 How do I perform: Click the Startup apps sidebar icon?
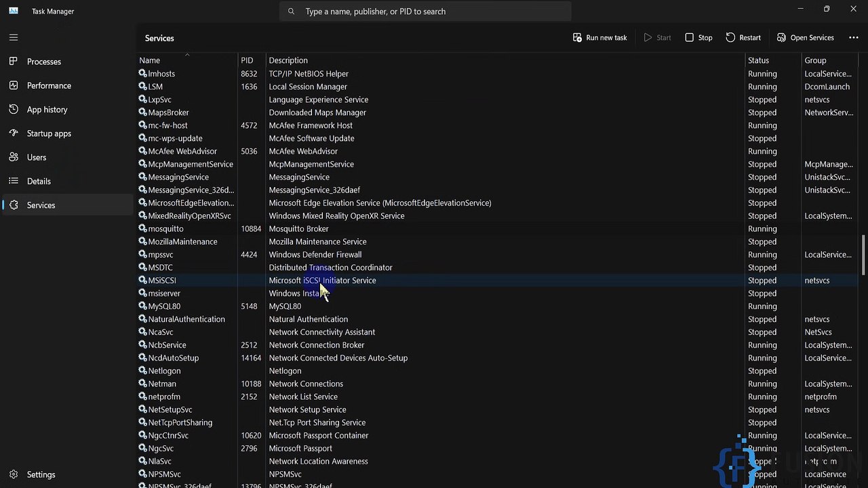(x=14, y=134)
